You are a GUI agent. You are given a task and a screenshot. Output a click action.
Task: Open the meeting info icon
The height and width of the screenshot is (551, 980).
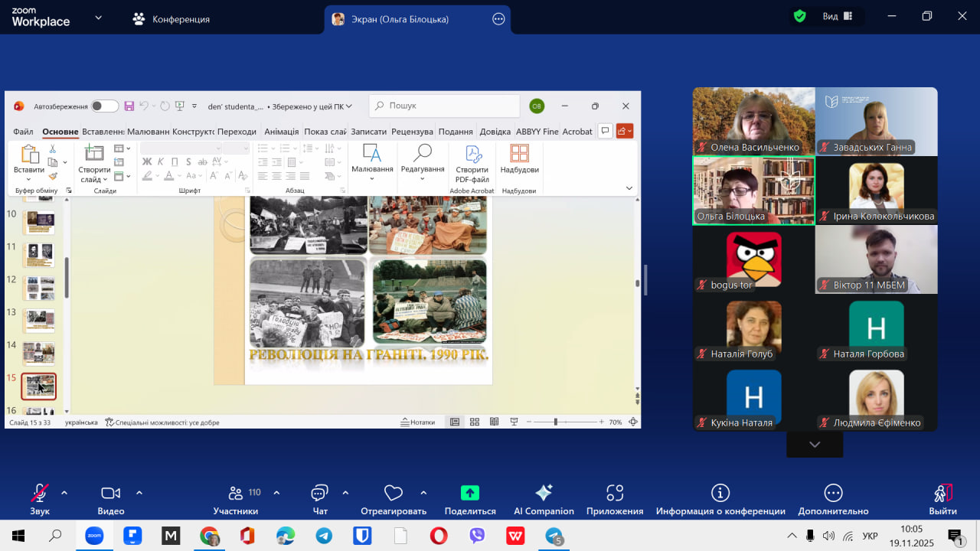click(720, 493)
